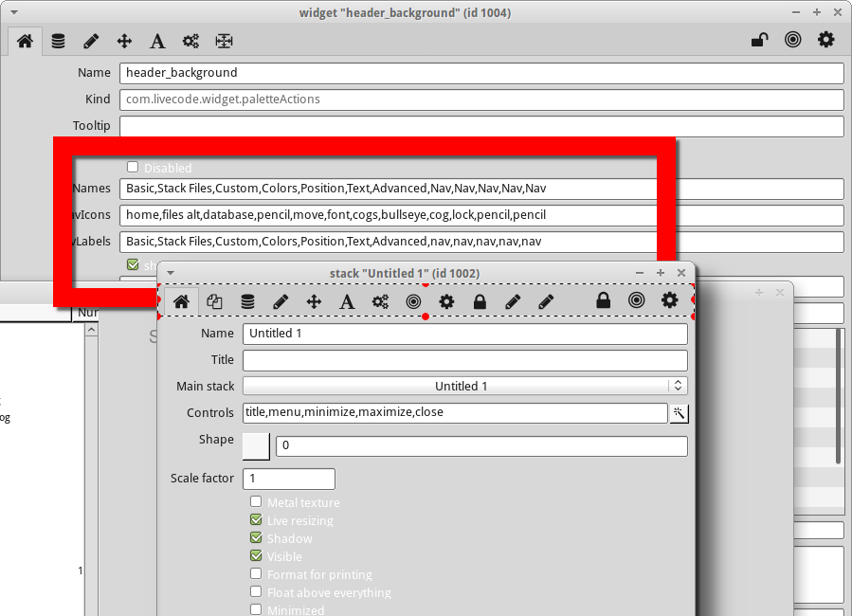Click the Colors pencil tab in header_background inspector
The height and width of the screenshot is (616, 852).
coord(91,41)
